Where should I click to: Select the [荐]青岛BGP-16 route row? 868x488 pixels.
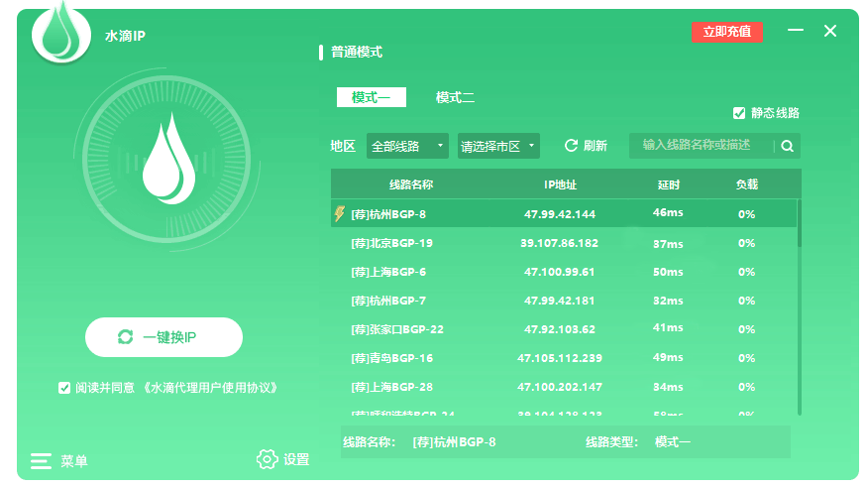pos(564,358)
